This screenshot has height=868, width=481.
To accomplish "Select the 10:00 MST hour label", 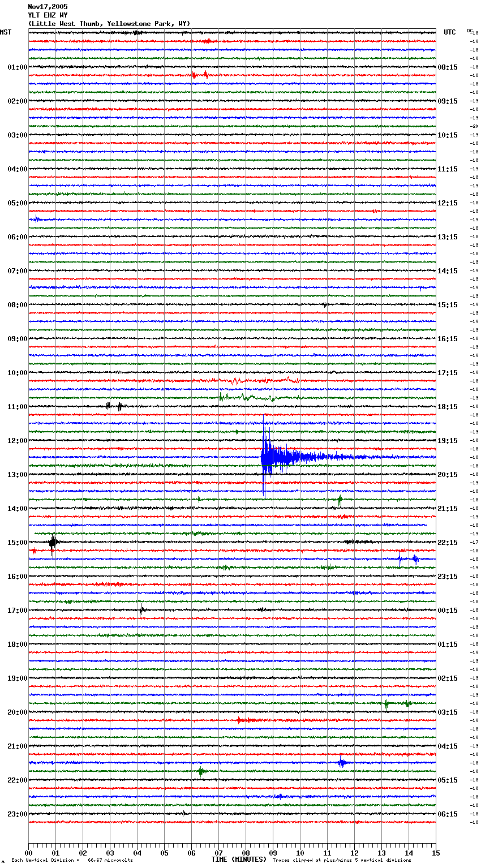I will click(17, 373).
